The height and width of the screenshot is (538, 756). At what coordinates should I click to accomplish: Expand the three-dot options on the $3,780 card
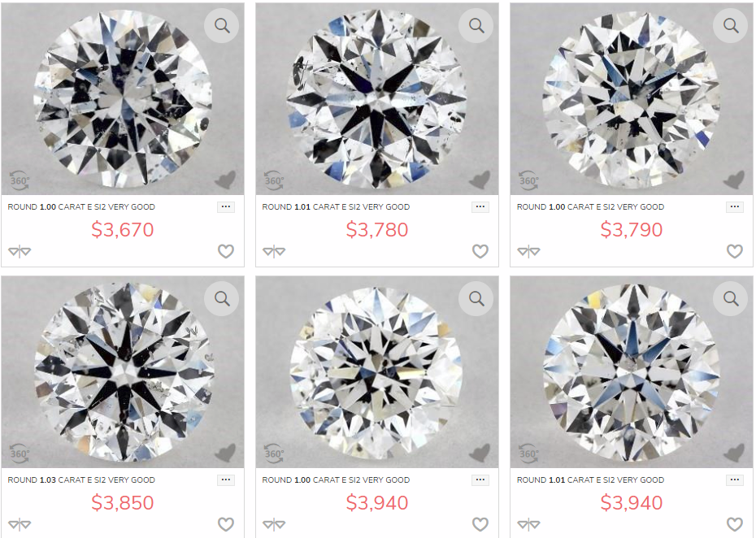[480, 207]
